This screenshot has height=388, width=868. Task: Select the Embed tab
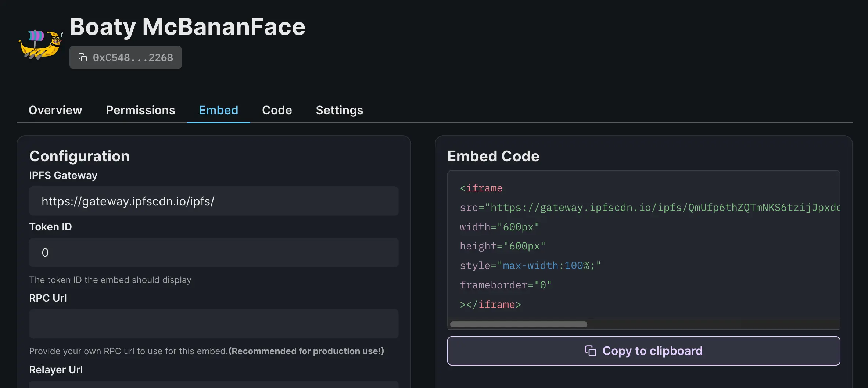coord(218,110)
